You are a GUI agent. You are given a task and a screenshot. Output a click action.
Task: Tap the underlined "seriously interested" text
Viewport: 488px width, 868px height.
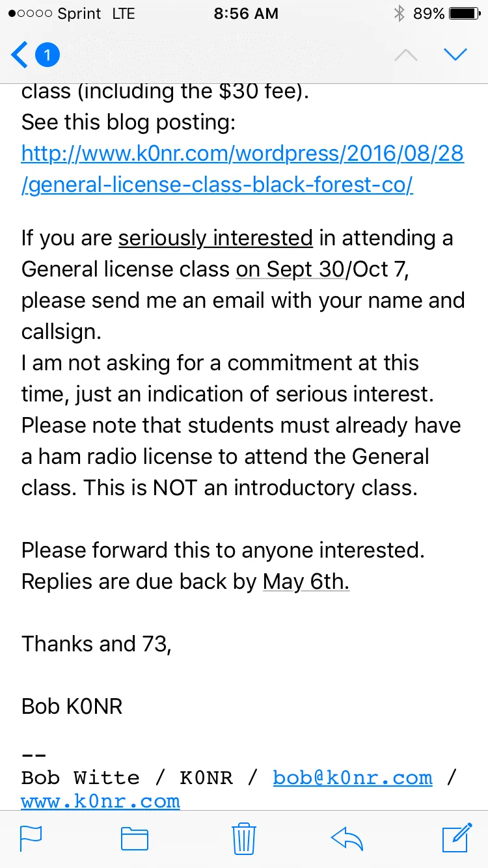click(x=215, y=238)
